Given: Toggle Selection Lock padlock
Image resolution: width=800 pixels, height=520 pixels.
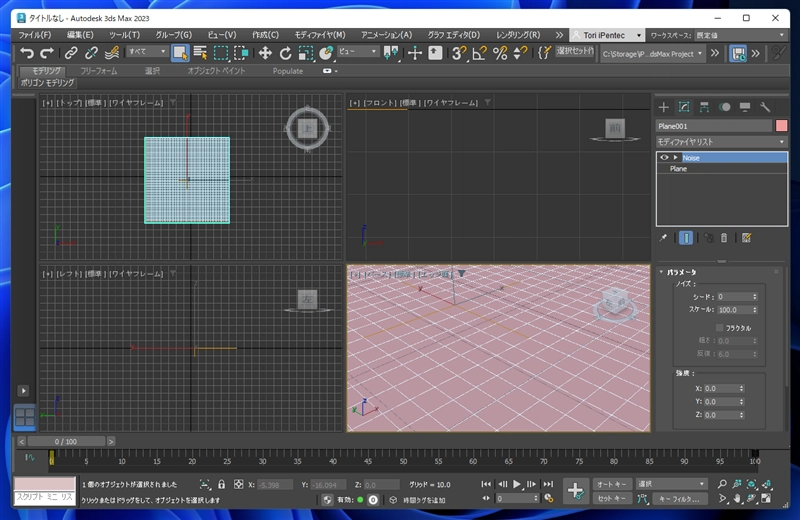Looking at the screenshot, I should (221, 484).
